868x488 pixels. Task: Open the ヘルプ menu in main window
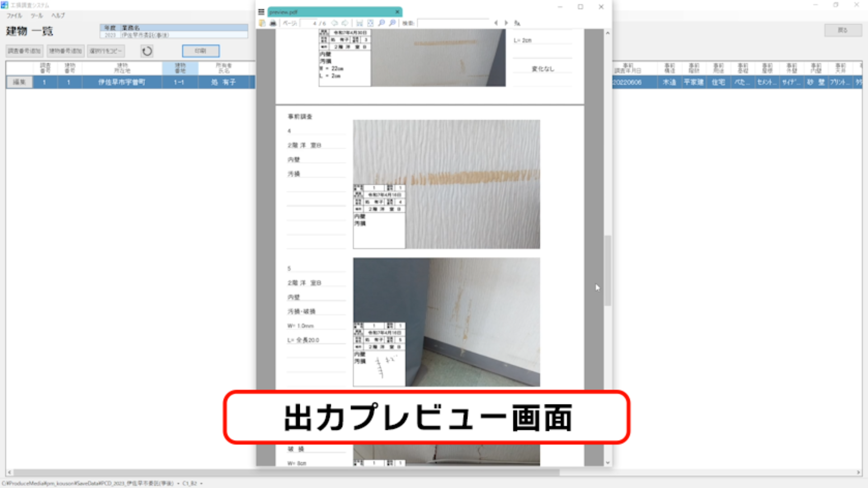[x=58, y=15]
